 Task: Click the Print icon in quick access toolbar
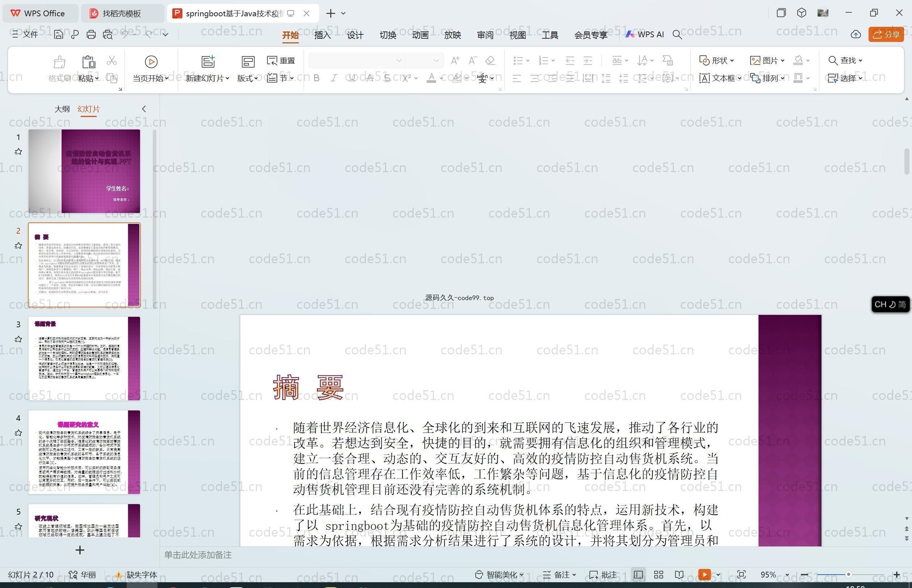click(x=91, y=34)
